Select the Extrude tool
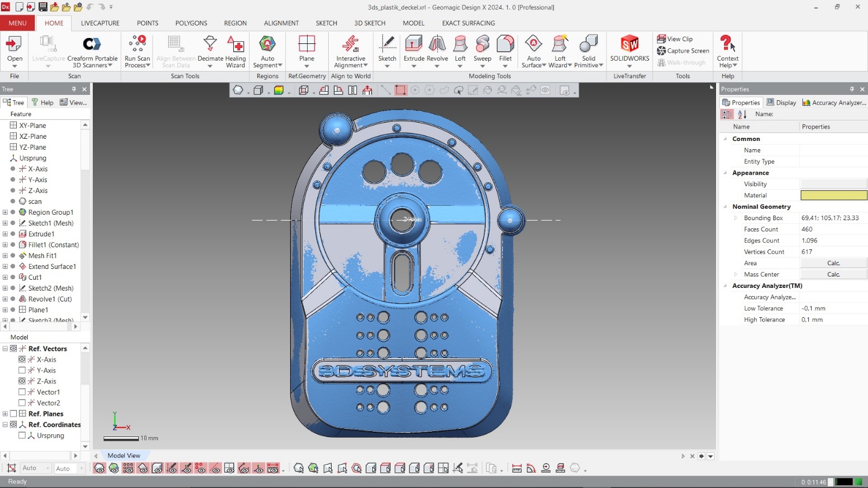Viewport: 868px width, 488px height. 414,52
